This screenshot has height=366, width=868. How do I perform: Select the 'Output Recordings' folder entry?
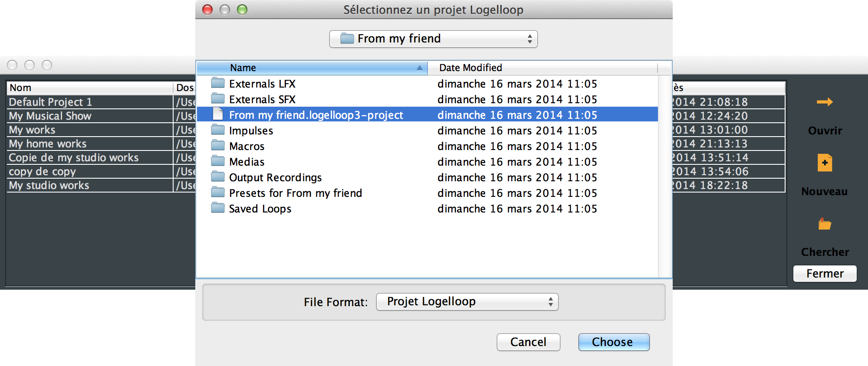click(x=275, y=177)
